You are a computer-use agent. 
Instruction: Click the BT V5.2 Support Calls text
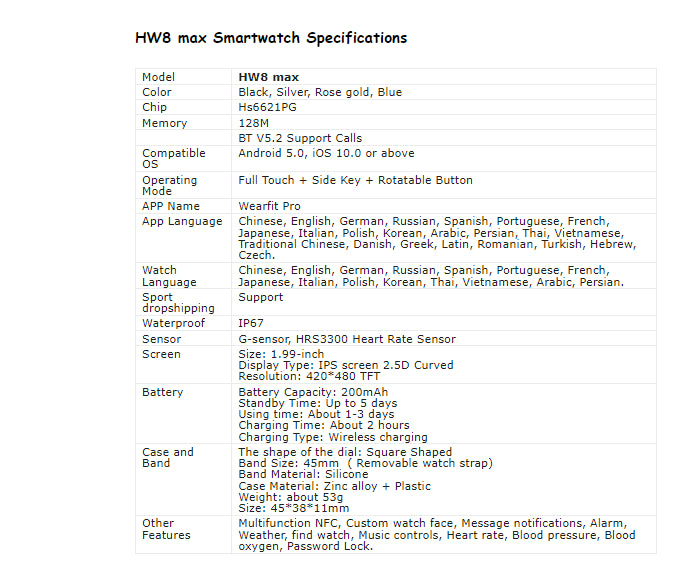300,138
